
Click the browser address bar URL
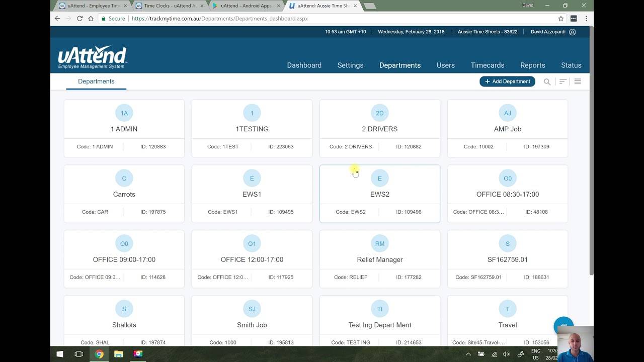[x=219, y=19]
